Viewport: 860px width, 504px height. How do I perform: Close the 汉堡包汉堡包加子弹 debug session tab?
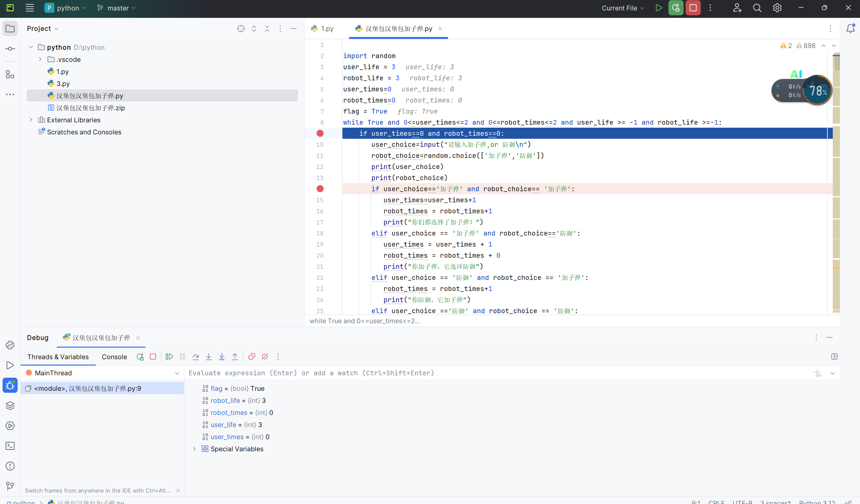(138, 338)
